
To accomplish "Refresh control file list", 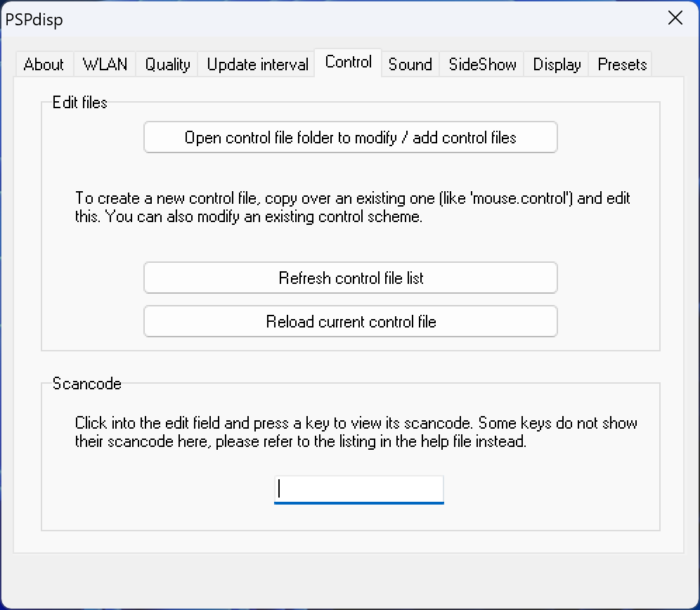I will click(351, 278).
